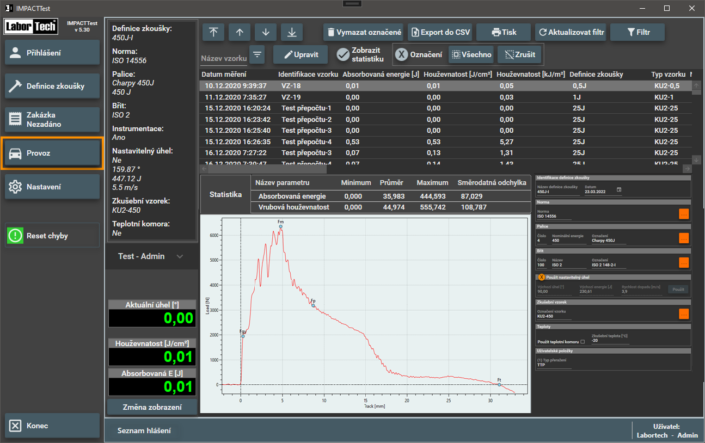Click Export do CSV
Image resolution: width=705 pixels, height=443 pixels.
pyautogui.click(x=440, y=32)
